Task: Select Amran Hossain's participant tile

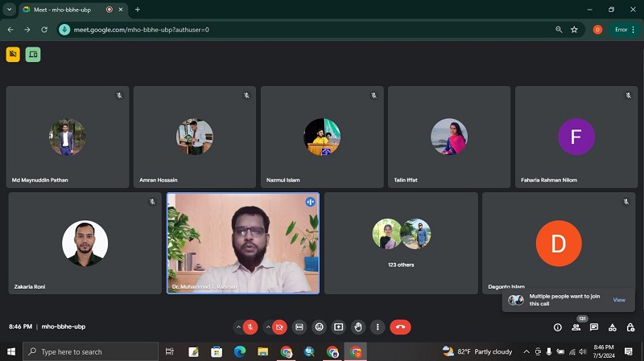Action: click(195, 137)
